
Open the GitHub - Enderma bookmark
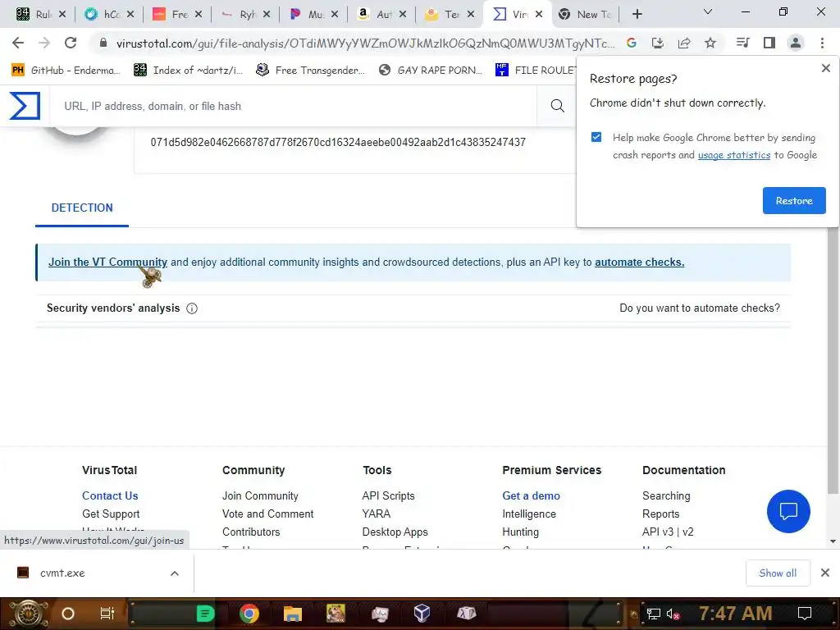[x=66, y=70]
